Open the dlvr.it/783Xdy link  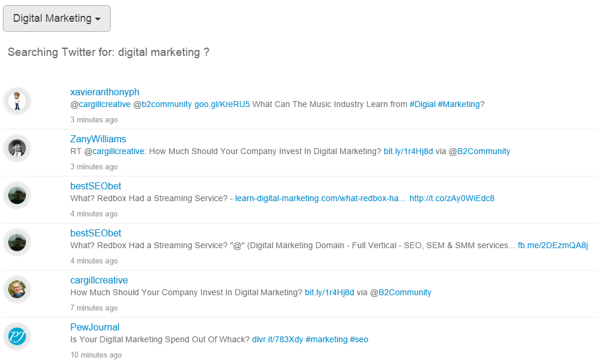(277, 340)
